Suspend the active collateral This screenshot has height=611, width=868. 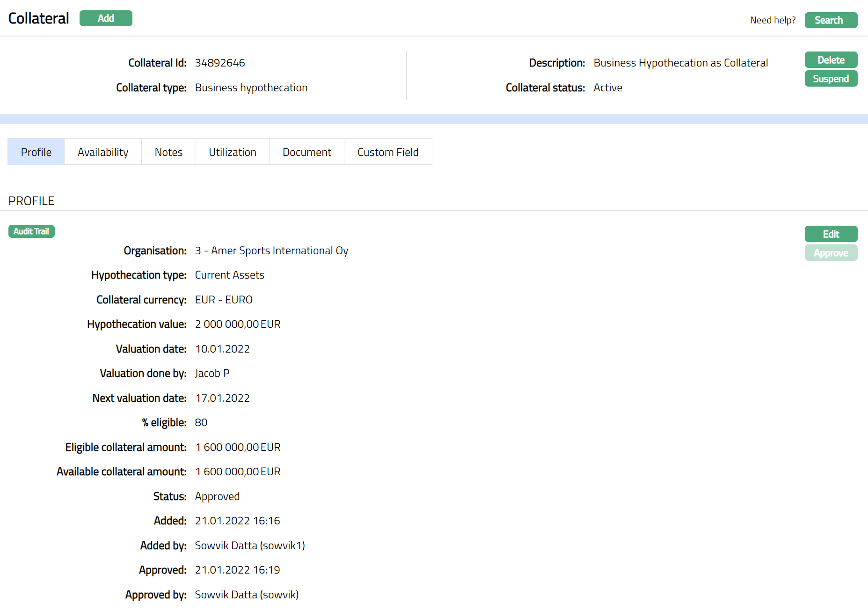831,79
